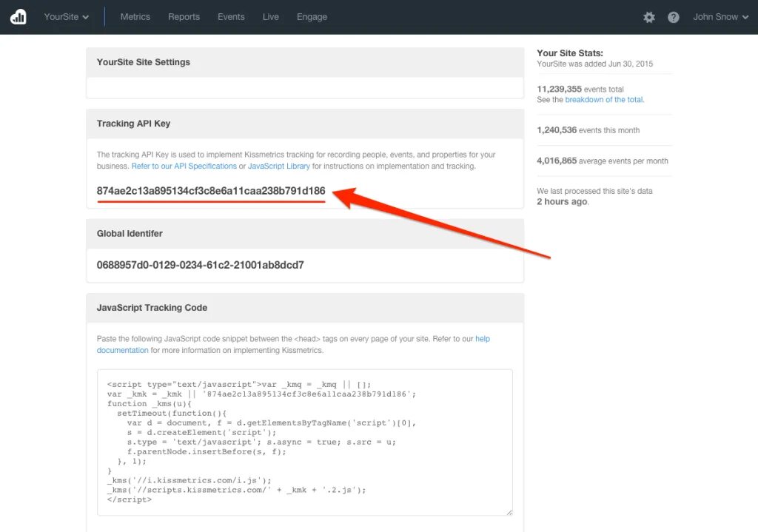Image resolution: width=758 pixels, height=532 pixels.
Task: Click the 'YourSite Site Settings' heading
Action: [143, 62]
